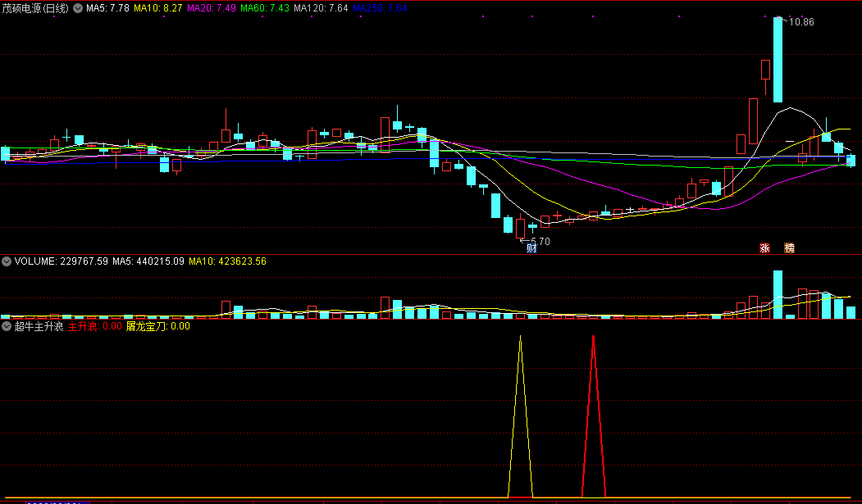Click the 10.86 high price label
This screenshot has height=504, width=862.
pyautogui.click(x=801, y=22)
